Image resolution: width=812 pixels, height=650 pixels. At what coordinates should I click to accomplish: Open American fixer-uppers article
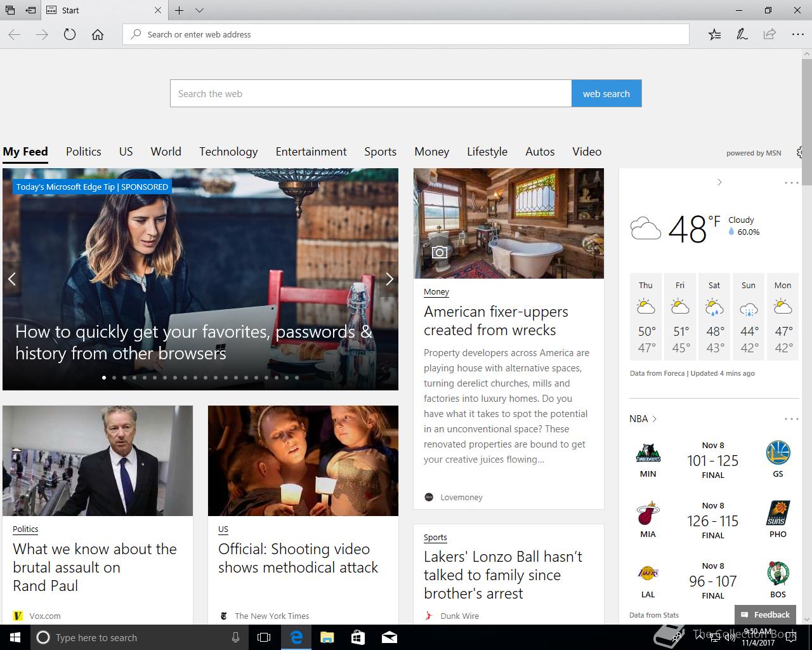point(496,321)
